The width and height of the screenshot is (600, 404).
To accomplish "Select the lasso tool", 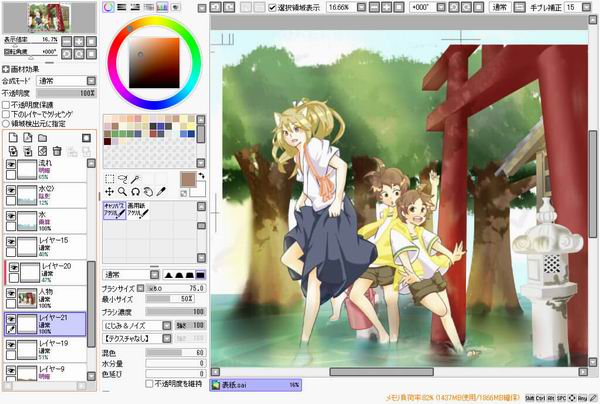I will coord(122,179).
